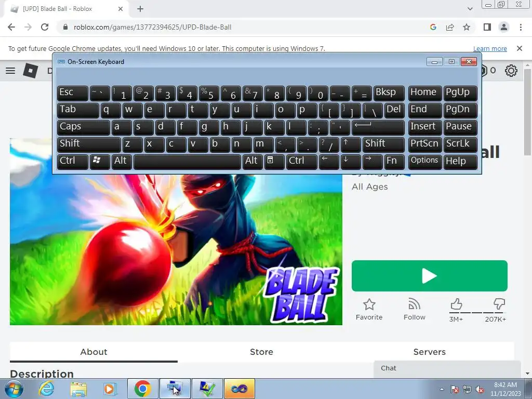Start the game with green Play button
Viewport: 532px width, 399px height.
tap(430, 276)
